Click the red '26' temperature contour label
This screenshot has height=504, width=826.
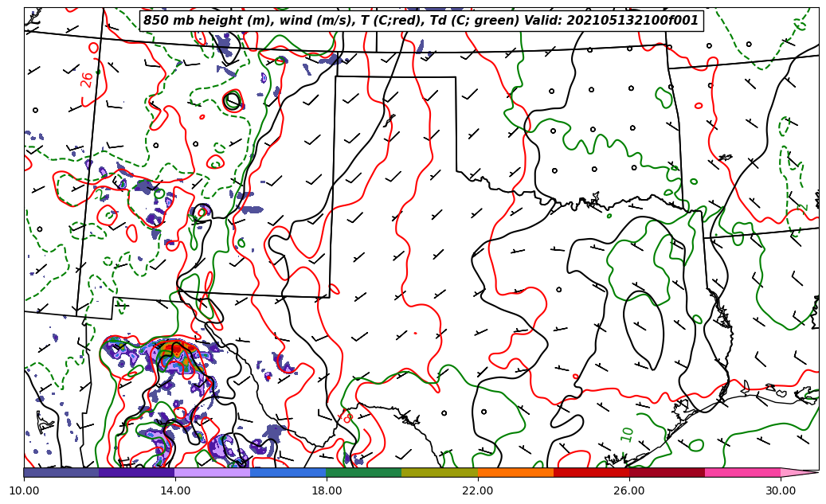click(87, 80)
